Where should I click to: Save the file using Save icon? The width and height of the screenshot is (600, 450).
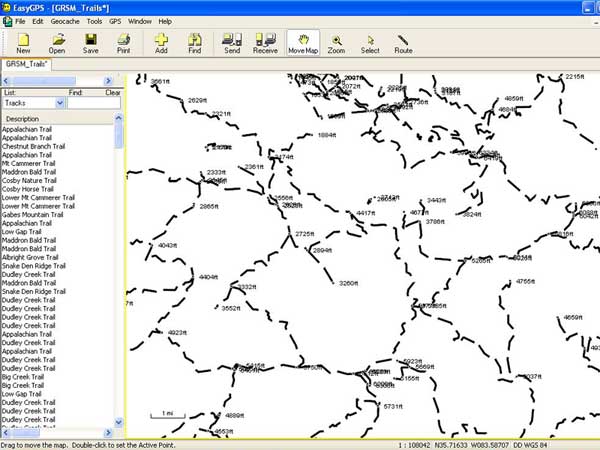[90, 43]
